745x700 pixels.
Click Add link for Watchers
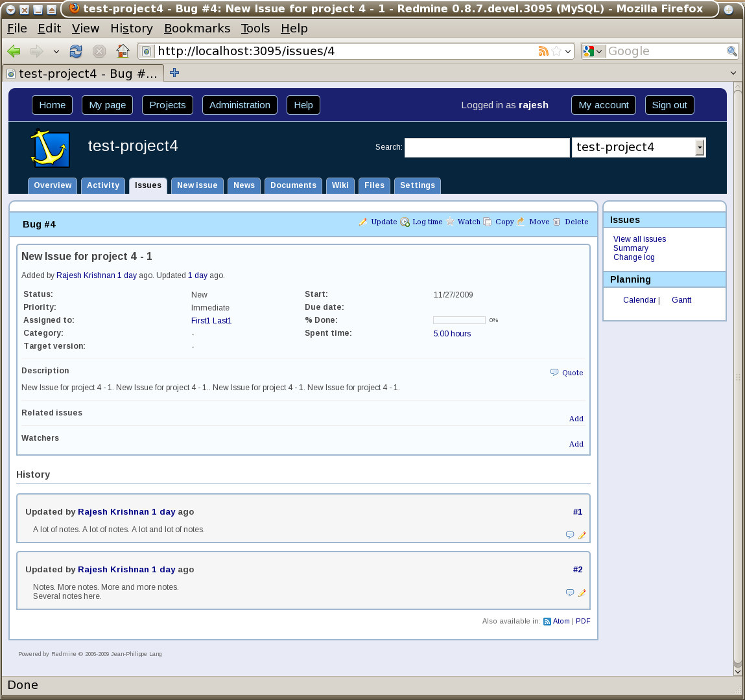(576, 443)
